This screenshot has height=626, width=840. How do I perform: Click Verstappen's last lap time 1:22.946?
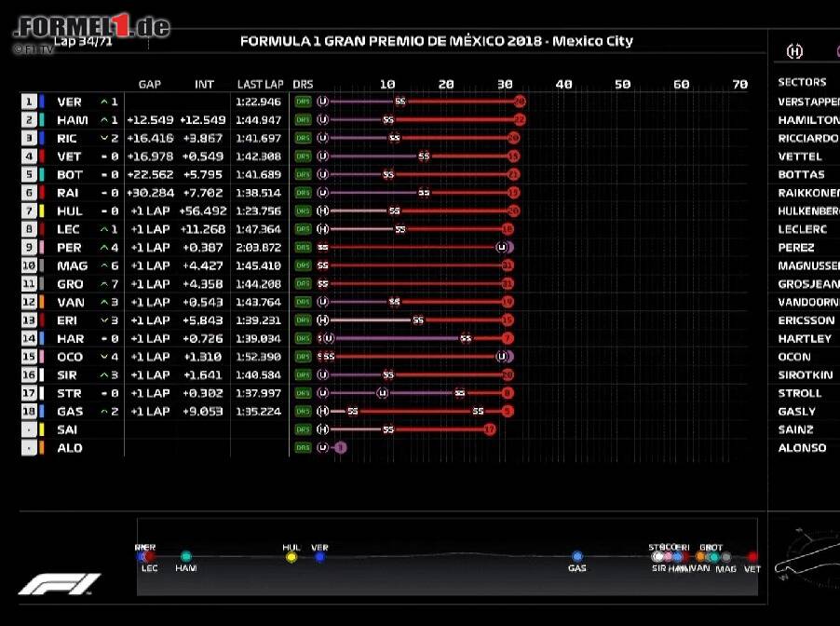coord(258,102)
